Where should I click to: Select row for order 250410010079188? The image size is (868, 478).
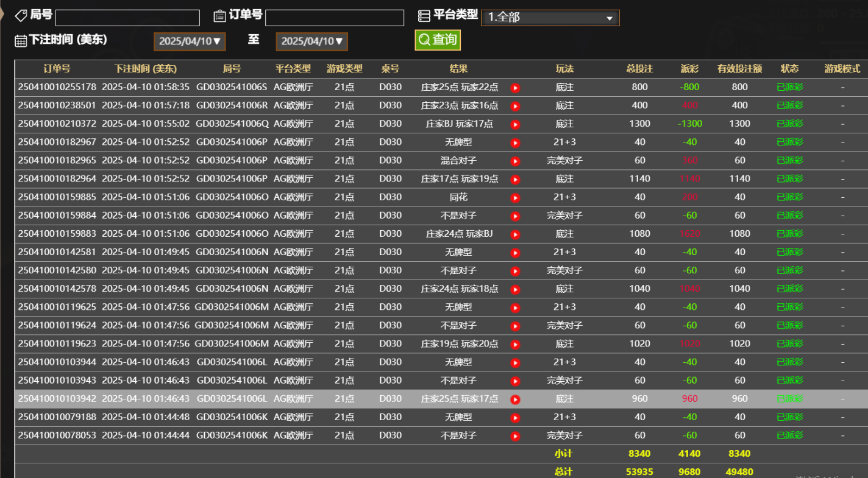coord(57,417)
